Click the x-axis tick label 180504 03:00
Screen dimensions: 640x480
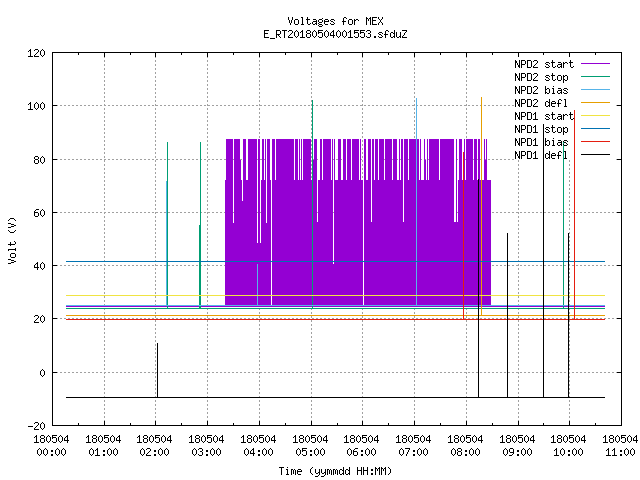(x=206, y=446)
